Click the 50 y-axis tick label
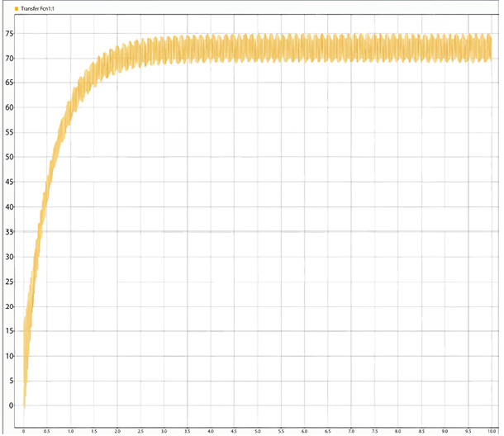 (x=10, y=158)
